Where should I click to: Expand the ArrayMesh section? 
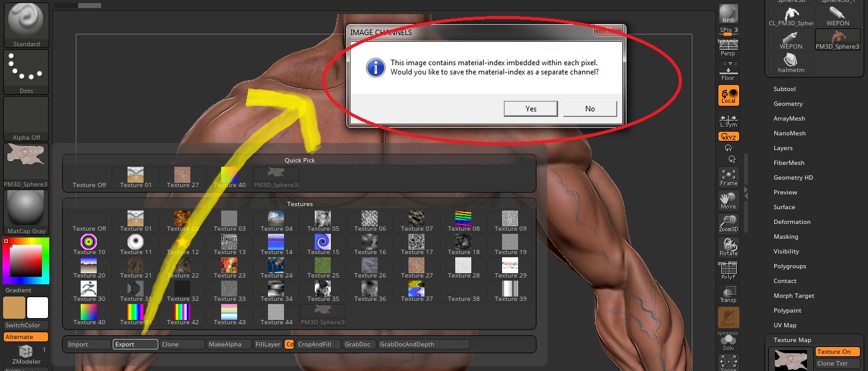coord(789,119)
